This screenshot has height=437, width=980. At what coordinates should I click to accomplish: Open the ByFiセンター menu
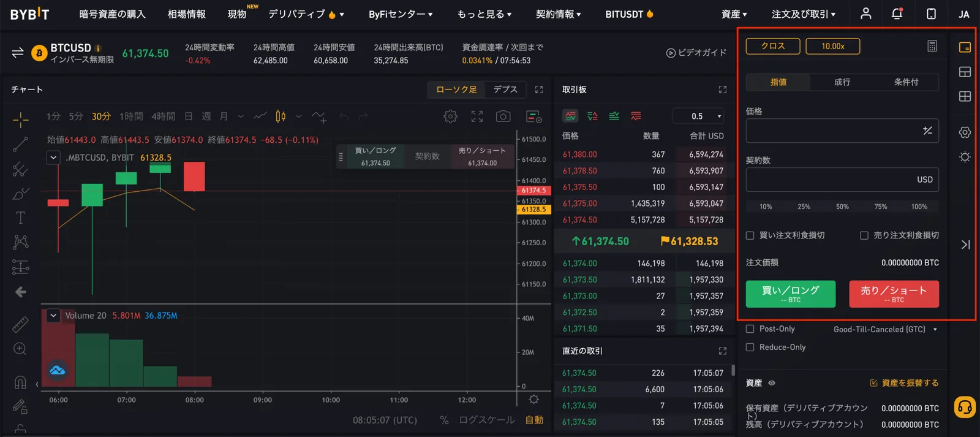[x=401, y=13]
